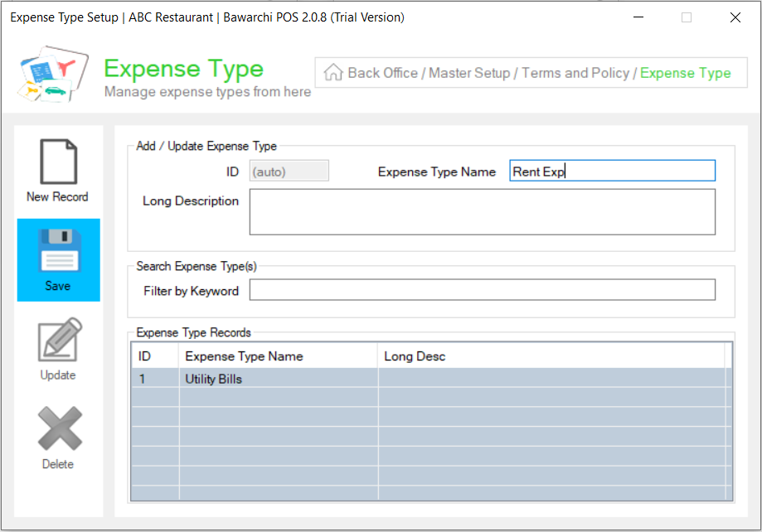
Task: Focus the Expense Type Name field
Action: point(612,172)
